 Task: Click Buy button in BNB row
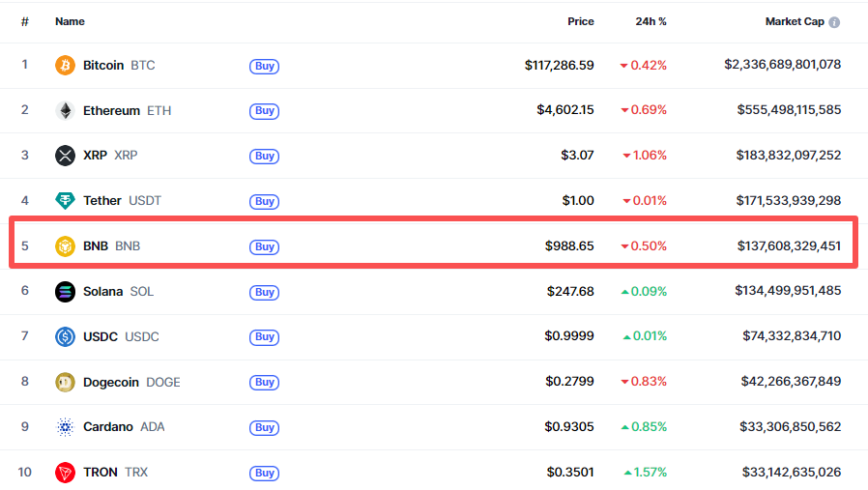point(265,247)
